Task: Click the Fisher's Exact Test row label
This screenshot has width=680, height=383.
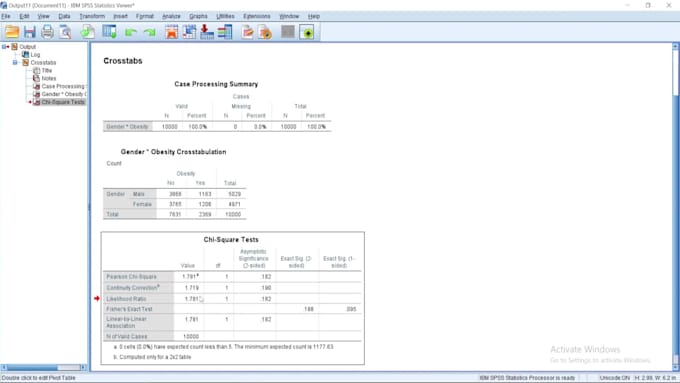Action: coord(129,309)
